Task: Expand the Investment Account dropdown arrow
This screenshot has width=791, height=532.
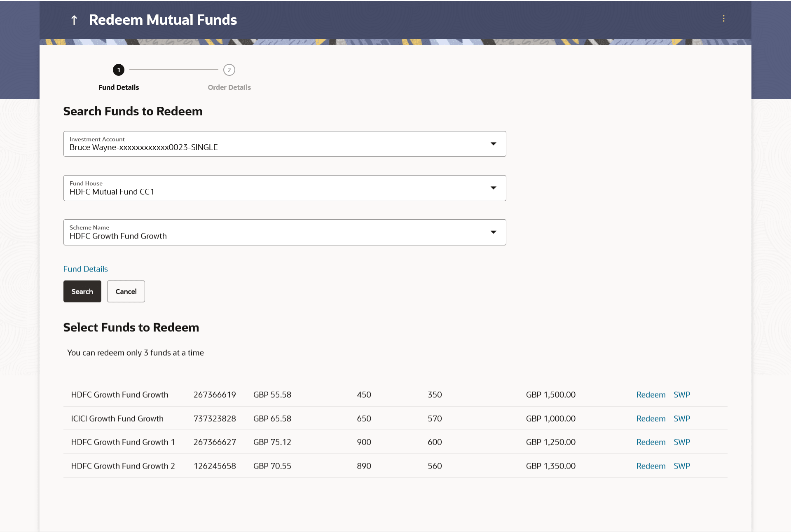Action: pyautogui.click(x=493, y=144)
